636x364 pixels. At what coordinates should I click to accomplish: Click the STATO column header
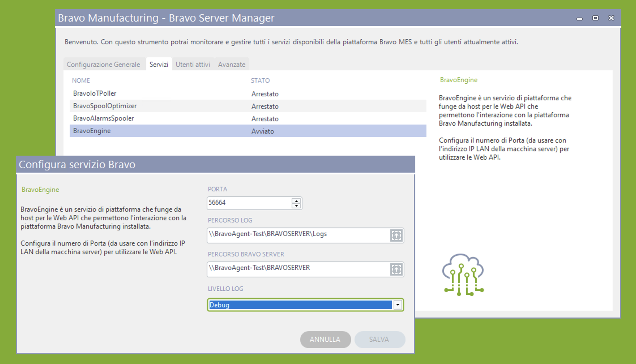260,80
